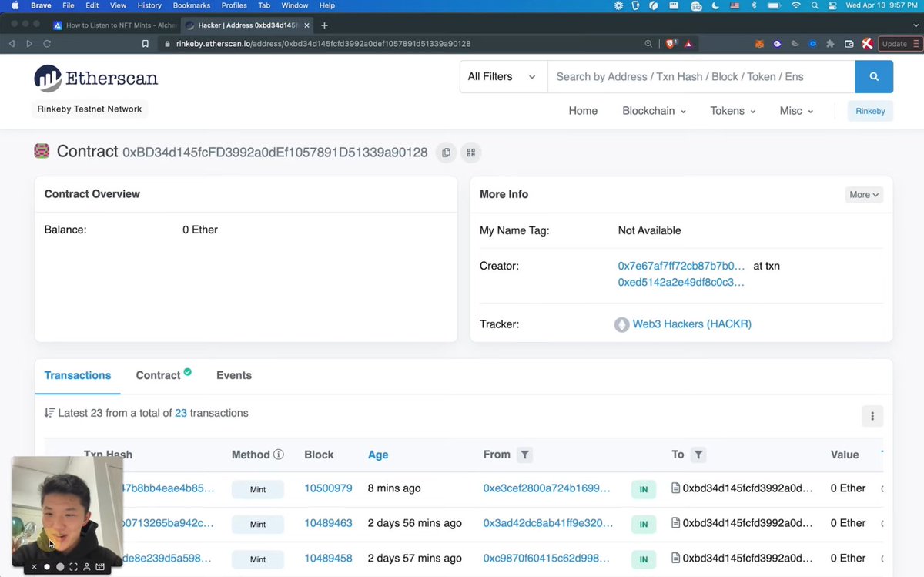Image resolution: width=924 pixels, height=577 pixels.
Task: Expand the Tokens nav menu
Action: point(732,111)
